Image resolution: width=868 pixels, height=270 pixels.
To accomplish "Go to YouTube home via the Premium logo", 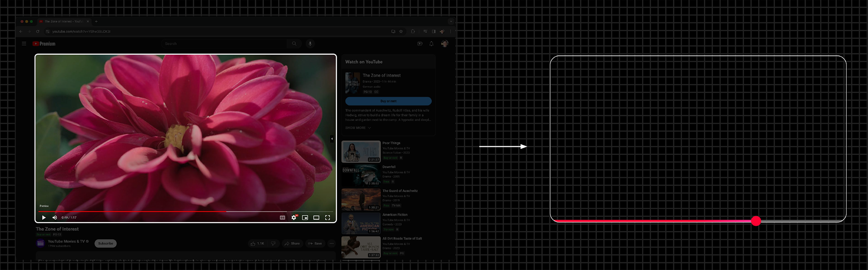I will [x=44, y=44].
